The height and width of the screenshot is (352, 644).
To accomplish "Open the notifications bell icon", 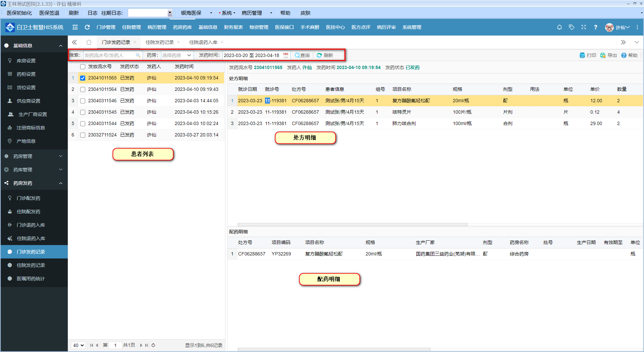I will click(559, 27).
